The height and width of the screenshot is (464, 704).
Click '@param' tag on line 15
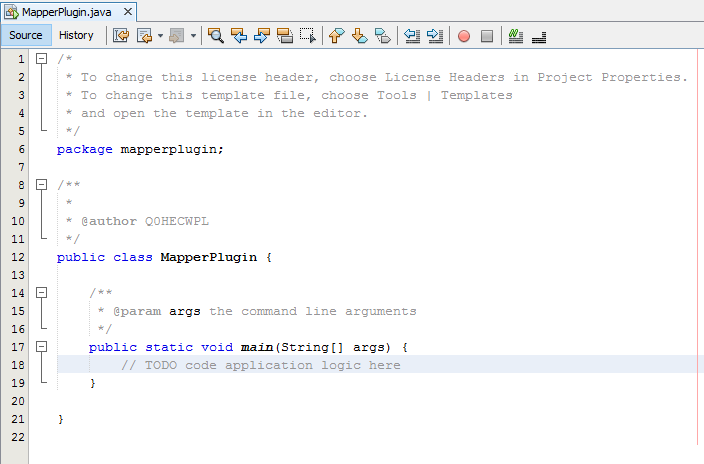137,311
